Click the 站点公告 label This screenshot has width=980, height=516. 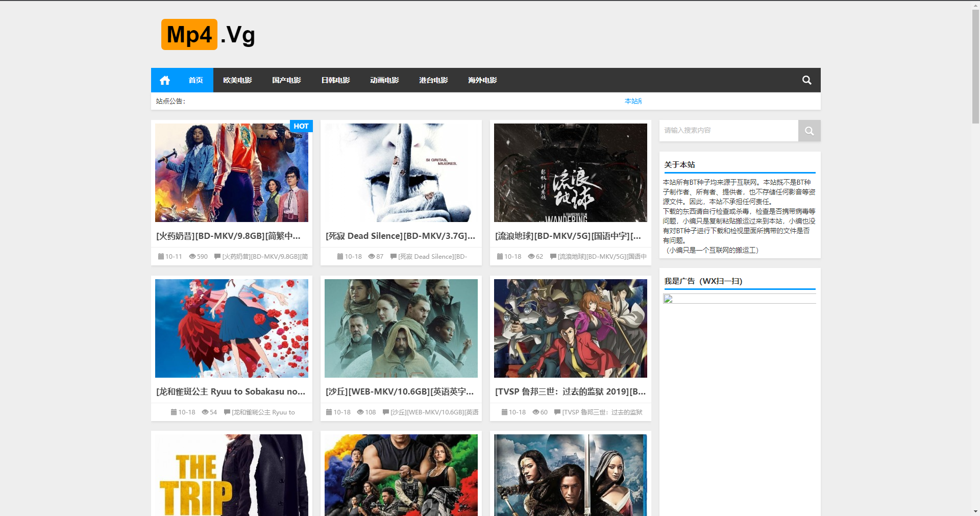(x=170, y=101)
